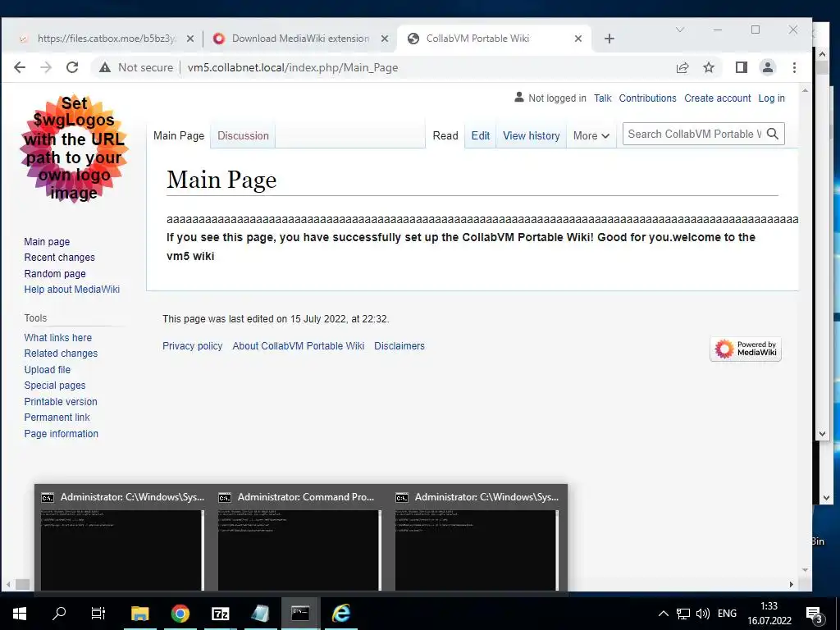Click the MediaWiki placeholder logo
Viewport: 840px width, 630px height.
(x=74, y=149)
